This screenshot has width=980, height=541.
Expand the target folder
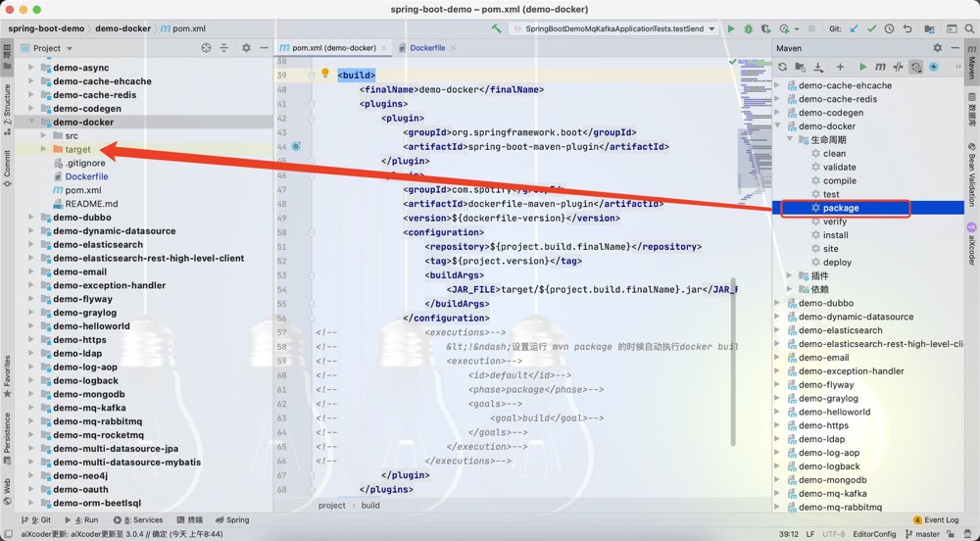[x=44, y=149]
